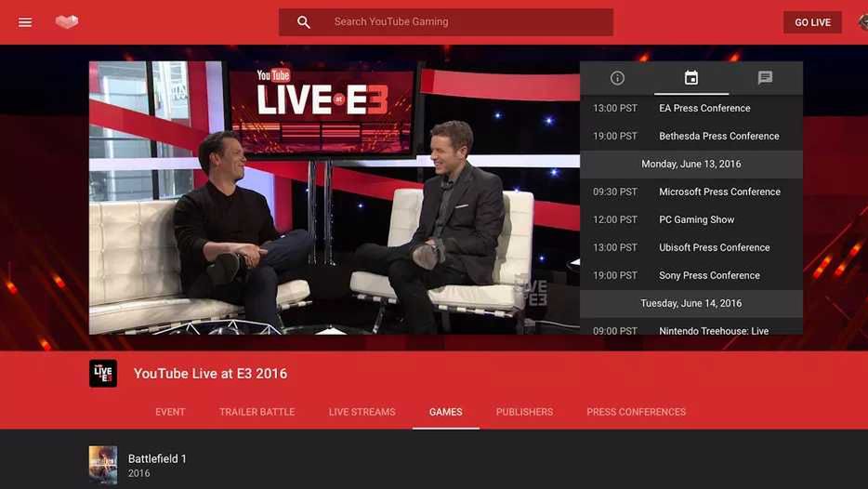Image resolution: width=868 pixels, height=489 pixels.
Task: Switch to the EVENT tab
Action: [170, 412]
